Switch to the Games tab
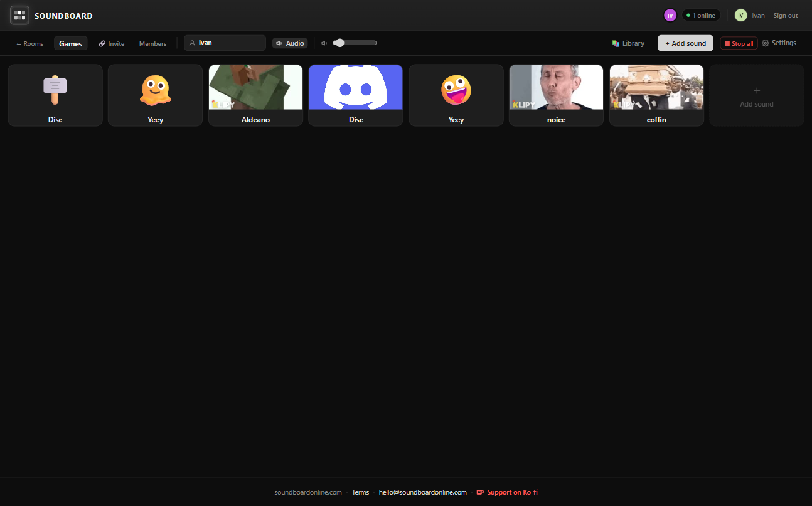This screenshot has height=506, width=812. click(x=70, y=43)
